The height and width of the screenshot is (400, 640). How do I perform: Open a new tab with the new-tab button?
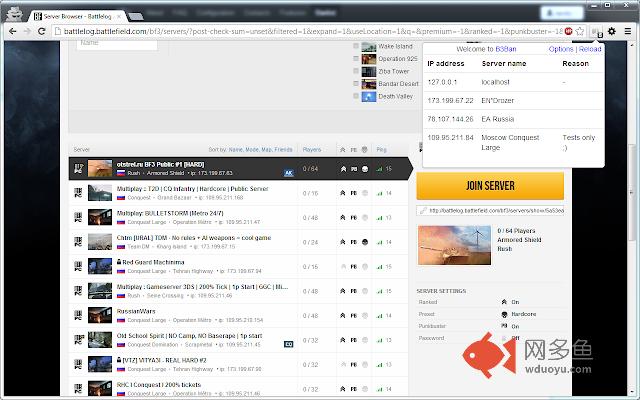point(135,16)
